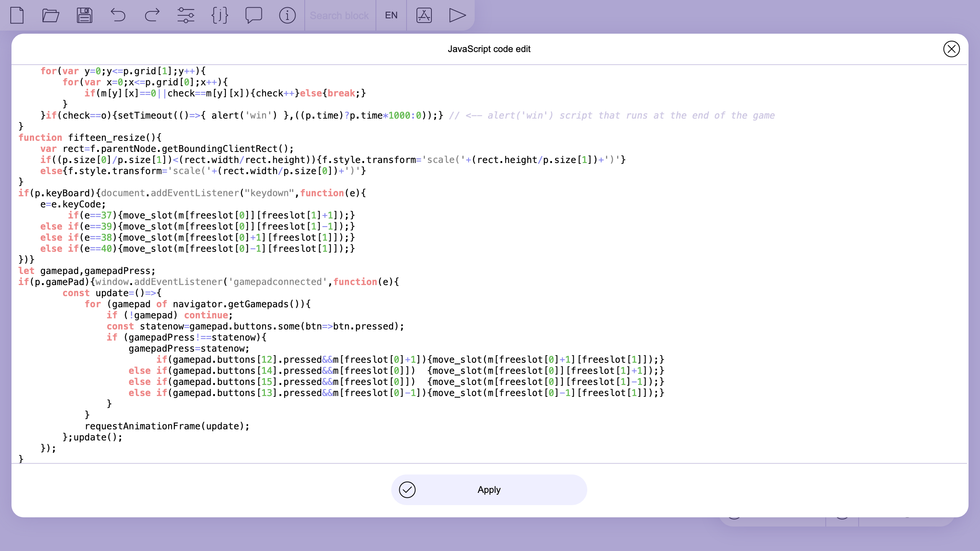Click the '};update();' line

(x=92, y=437)
